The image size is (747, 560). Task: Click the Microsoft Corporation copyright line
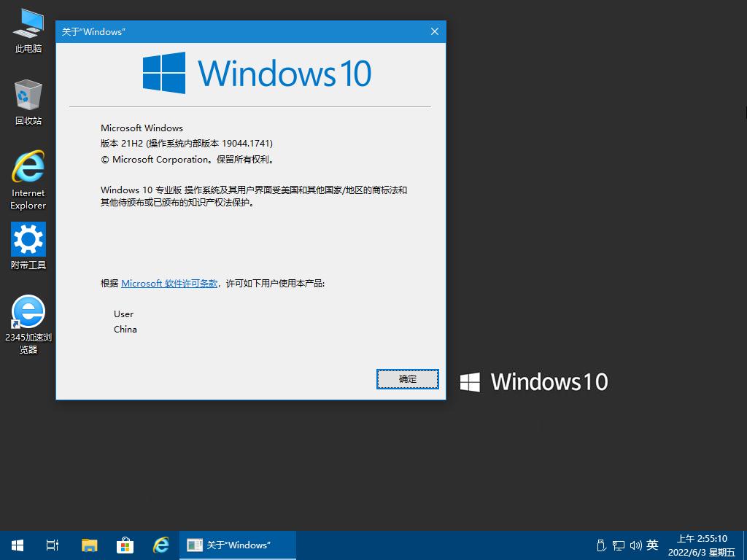pyautogui.click(x=188, y=160)
